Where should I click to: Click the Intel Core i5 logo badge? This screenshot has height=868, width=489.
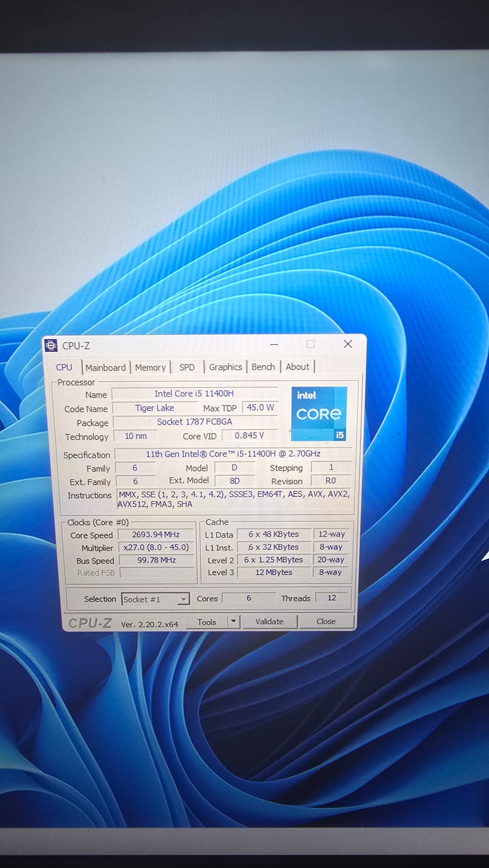319,413
